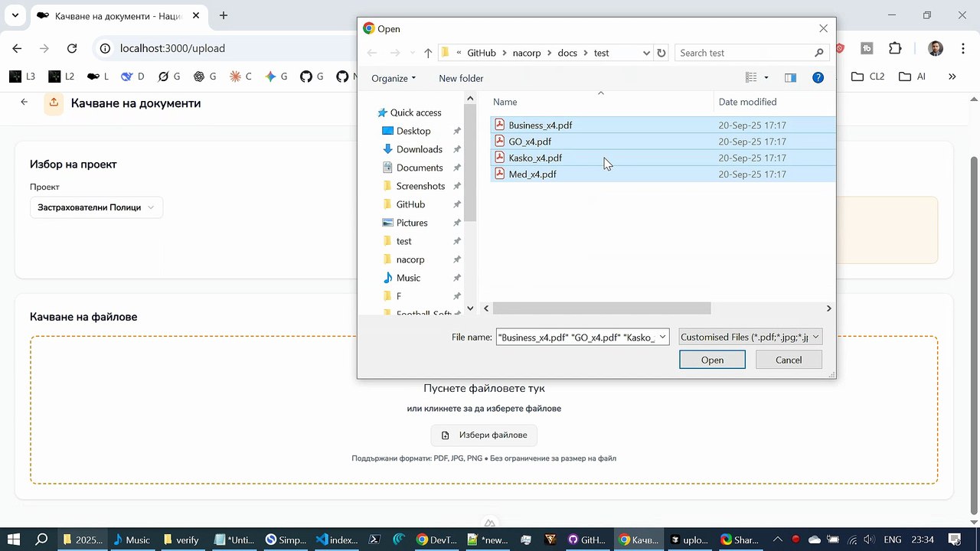Select Downloads in Quick access
The image size is (980, 551).
[419, 149]
